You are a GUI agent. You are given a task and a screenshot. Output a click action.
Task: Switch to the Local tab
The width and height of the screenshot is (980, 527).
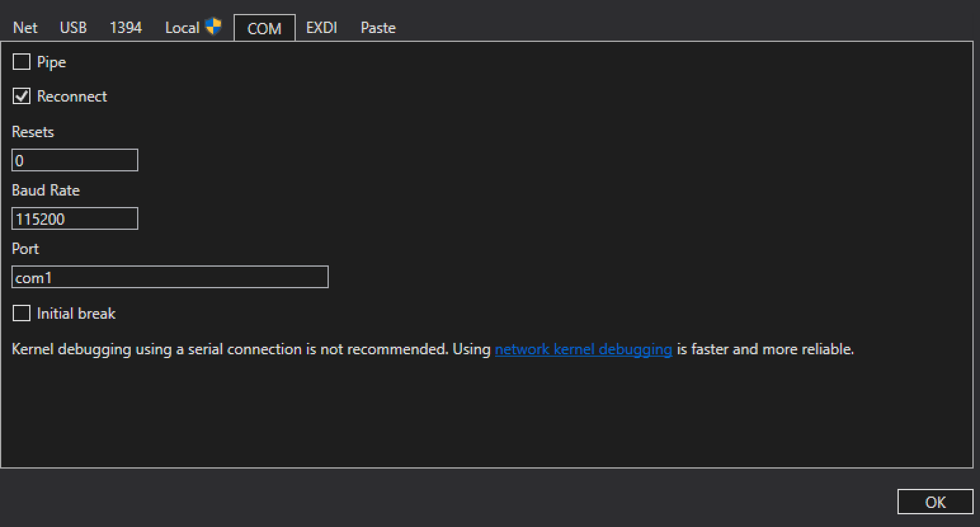point(182,28)
